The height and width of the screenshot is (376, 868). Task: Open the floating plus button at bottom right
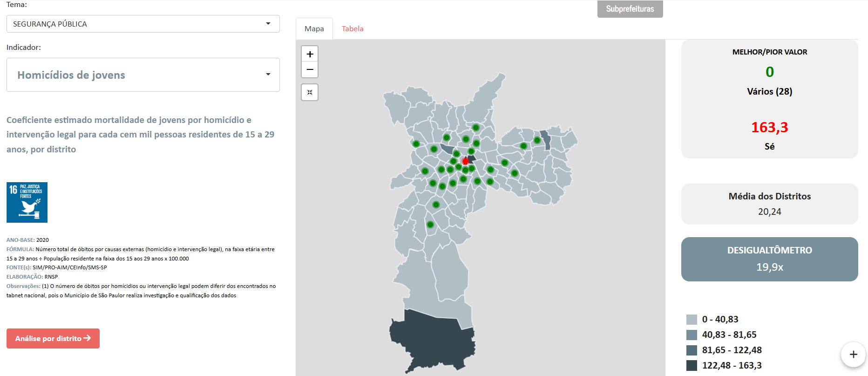853,355
